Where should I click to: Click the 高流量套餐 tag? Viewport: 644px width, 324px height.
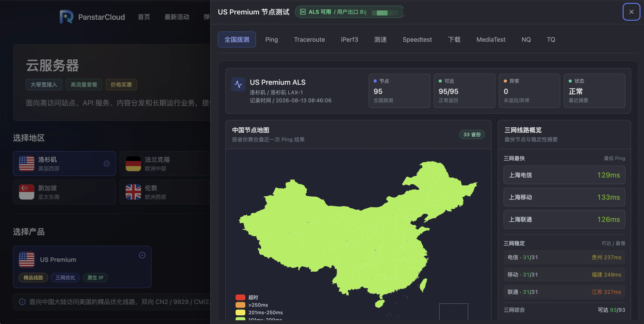pyautogui.click(x=84, y=85)
